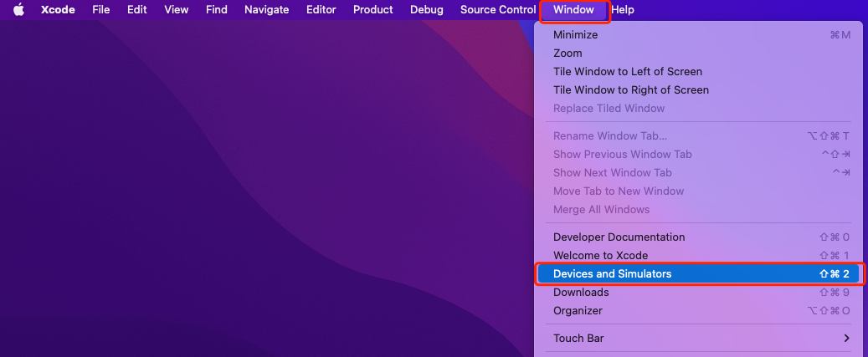Open the File menu
This screenshot has width=868, height=357.
[x=101, y=10]
